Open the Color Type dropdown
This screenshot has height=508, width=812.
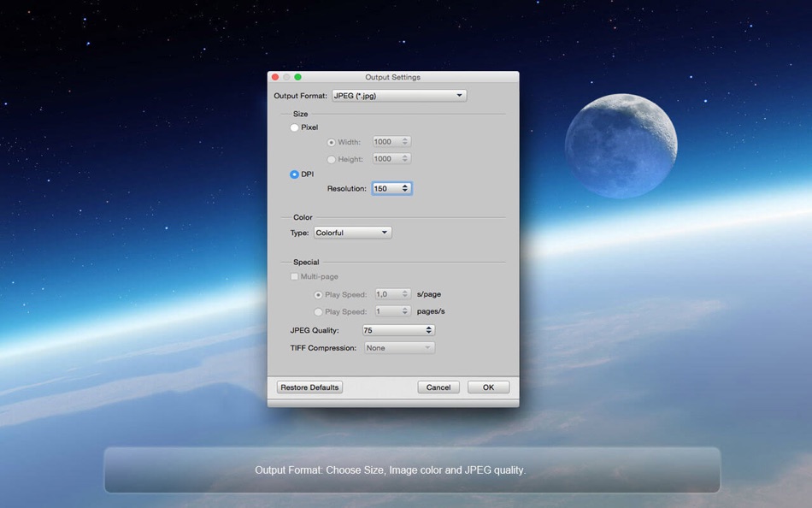click(x=353, y=233)
